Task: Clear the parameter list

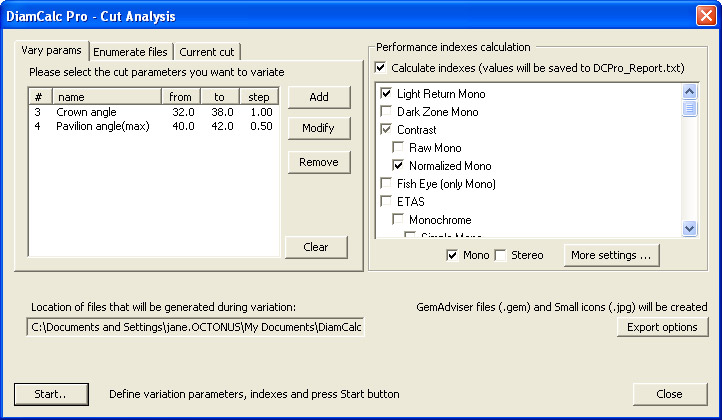Action: [315, 247]
